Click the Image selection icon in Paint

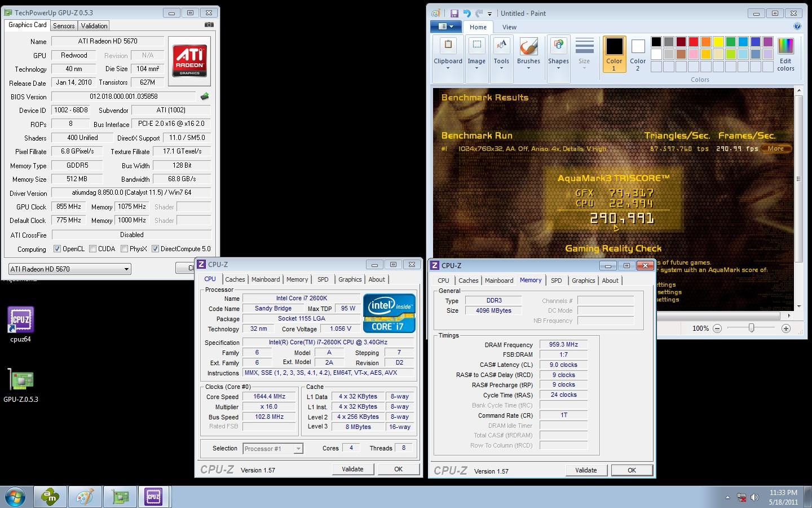(x=476, y=45)
